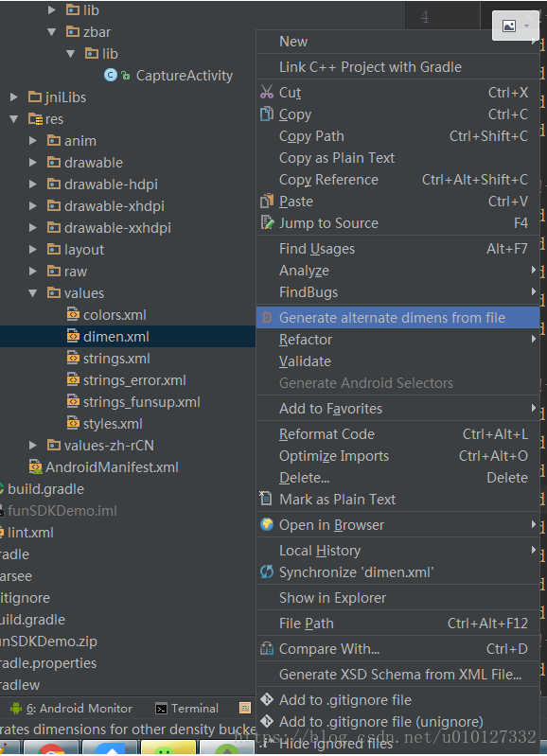The image size is (547, 756).
Task: Click the Paste clipboard icon
Action: (x=267, y=201)
